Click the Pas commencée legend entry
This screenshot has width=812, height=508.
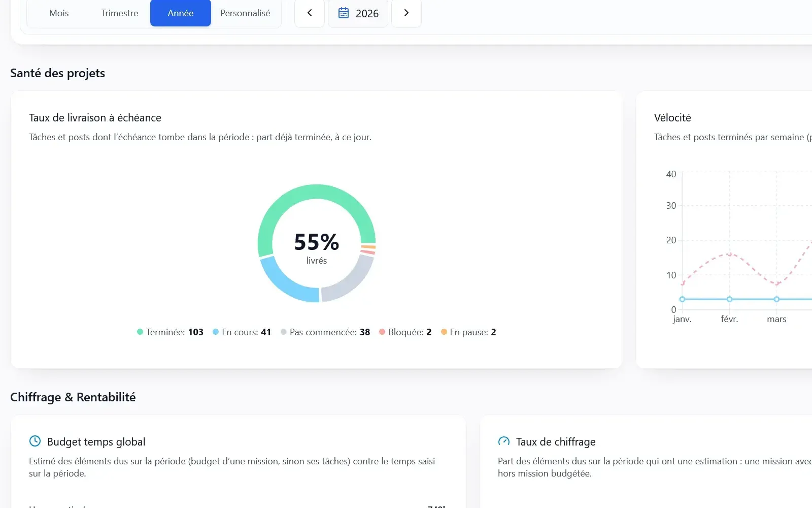pos(325,332)
